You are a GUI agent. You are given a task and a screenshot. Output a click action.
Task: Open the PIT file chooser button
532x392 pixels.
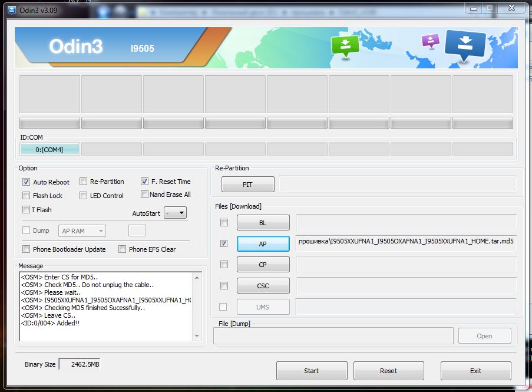247,185
